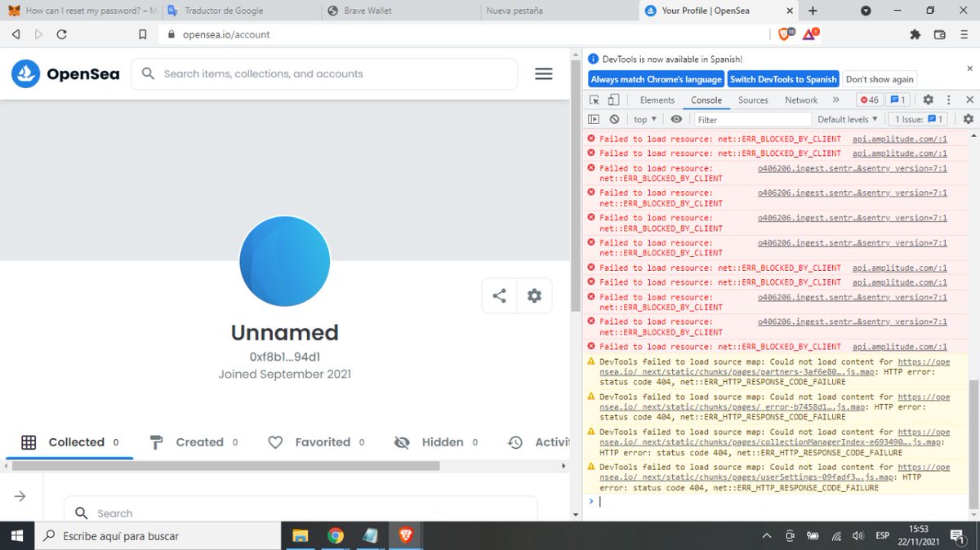Switch to the Collected tab
Image resolution: width=980 pixels, height=550 pixels.
pos(70,441)
